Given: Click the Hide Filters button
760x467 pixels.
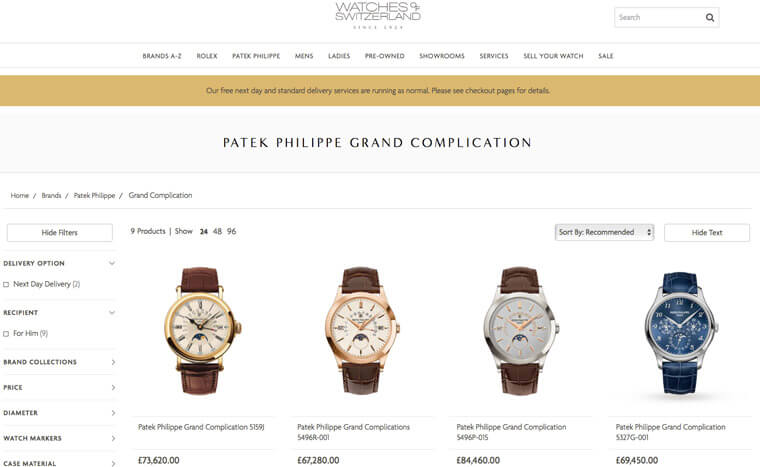Looking at the screenshot, I should (x=60, y=233).
